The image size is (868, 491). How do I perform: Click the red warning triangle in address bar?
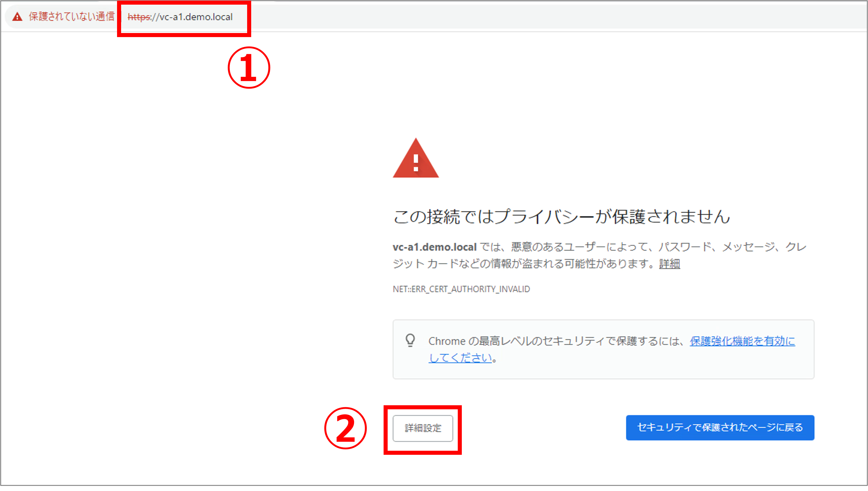17,17
